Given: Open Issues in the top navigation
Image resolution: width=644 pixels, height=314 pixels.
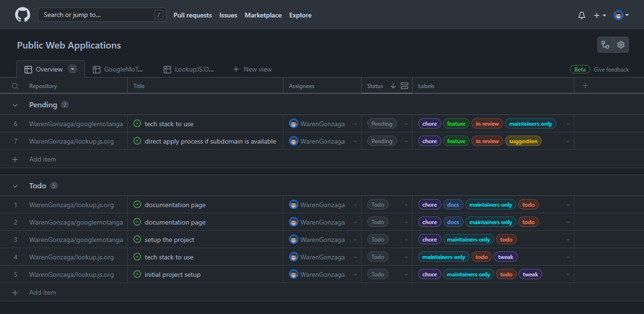Looking at the screenshot, I should (x=228, y=15).
